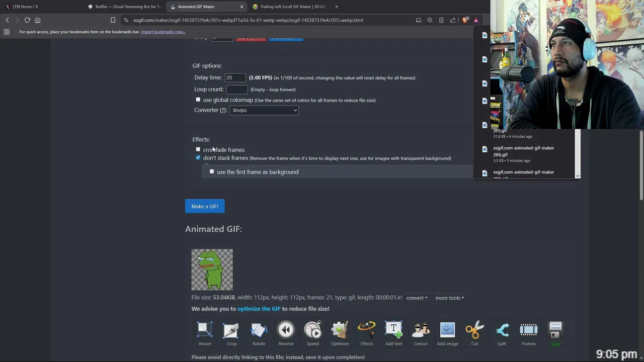This screenshot has height=362, width=644.
Task: Click the Brave Rewards triangle icon
Action: pos(475,20)
